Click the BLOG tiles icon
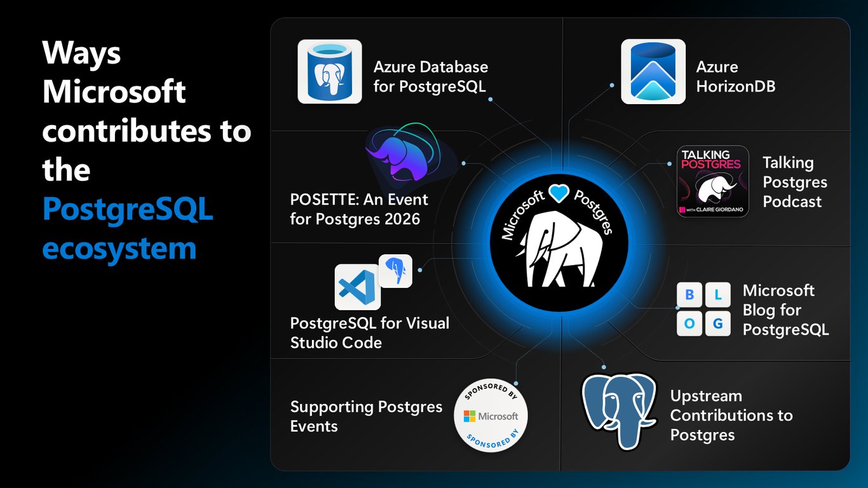The image size is (868, 488). click(x=703, y=309)
